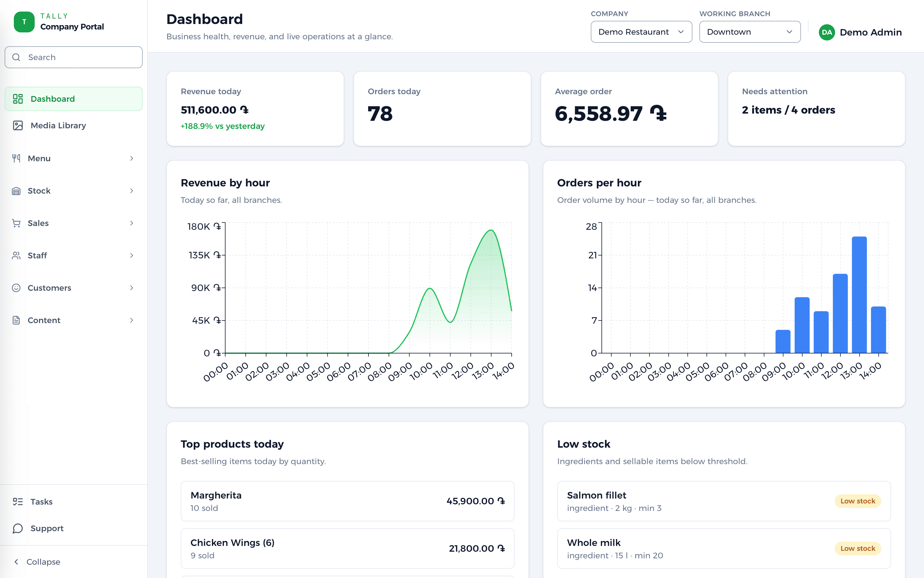
Task: Select the Salmon fillet low stock row
Action: pos(724,501)
